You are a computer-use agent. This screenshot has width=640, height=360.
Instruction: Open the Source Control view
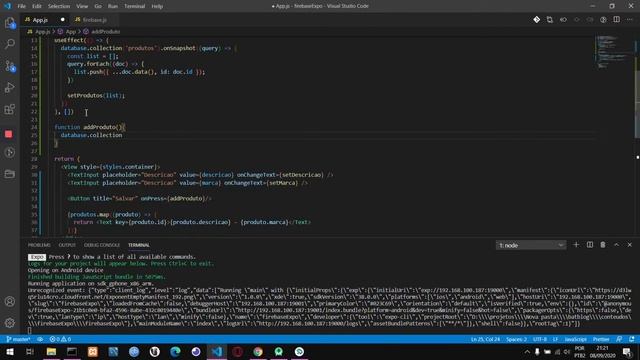coord(10,66)
